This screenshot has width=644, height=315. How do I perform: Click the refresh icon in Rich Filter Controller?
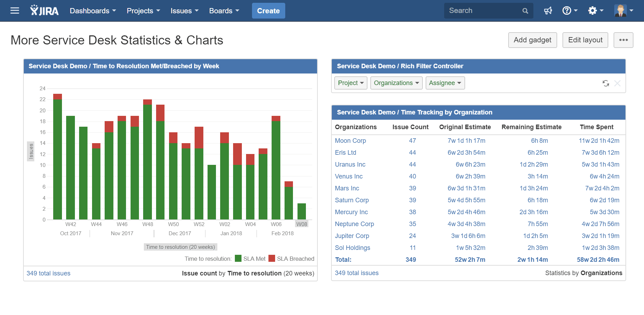coord(605,83)
